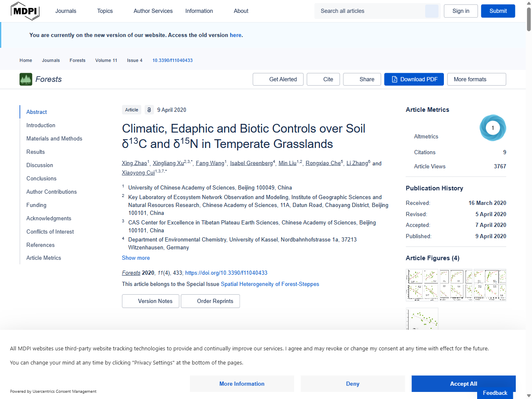Click the Share option in the toolbar
532x399 pixels.
coord(362,79)
